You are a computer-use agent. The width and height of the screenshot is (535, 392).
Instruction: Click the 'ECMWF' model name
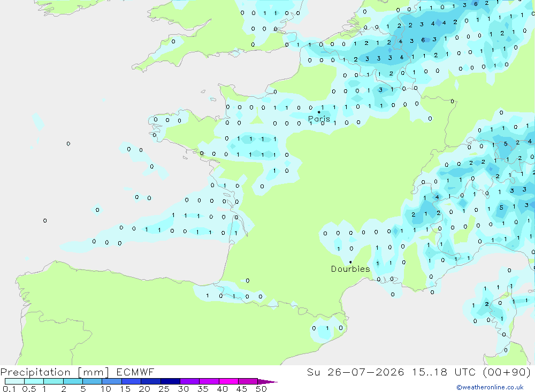135,372
